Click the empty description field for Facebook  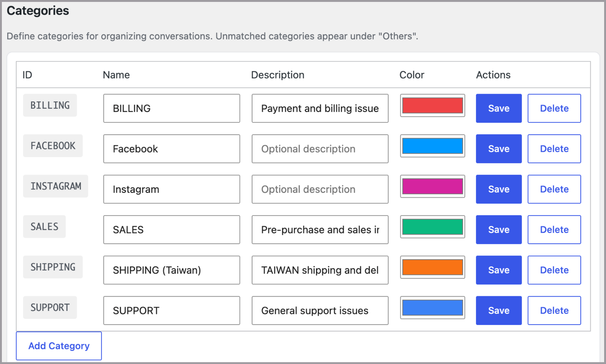pyautogui.click(x=320, y=149)
